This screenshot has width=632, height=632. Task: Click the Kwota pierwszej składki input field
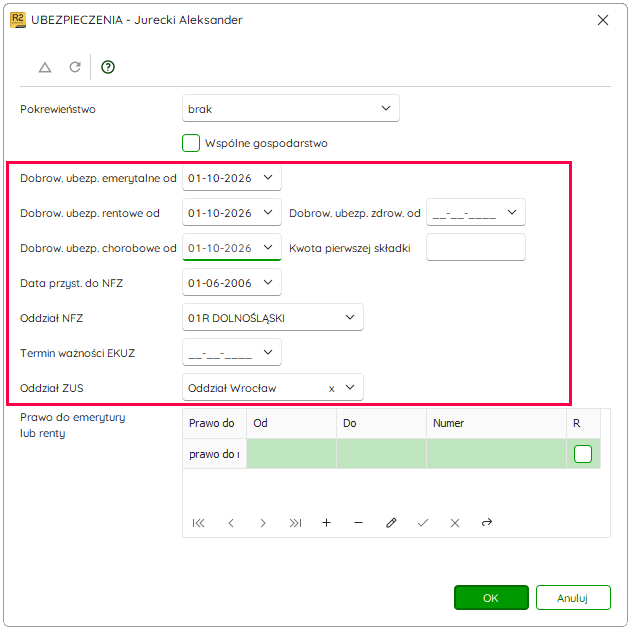point(476,247)
